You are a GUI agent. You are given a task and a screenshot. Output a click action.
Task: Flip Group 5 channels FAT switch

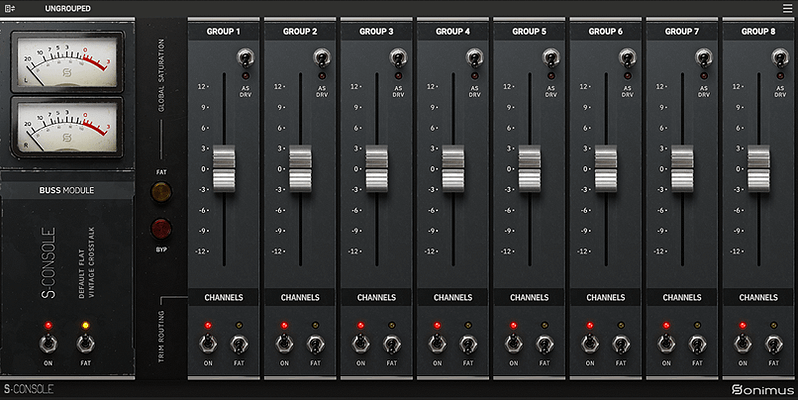coord(544,344)
